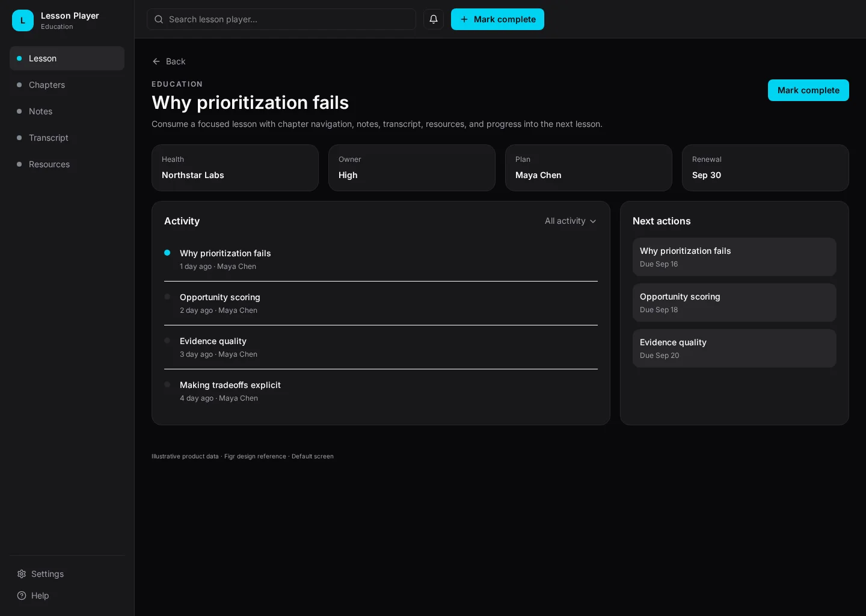Image resolution: width=866 pixels, height=616 pixels.
Task: Open next action due Sep 20
Action: (734, 348)
